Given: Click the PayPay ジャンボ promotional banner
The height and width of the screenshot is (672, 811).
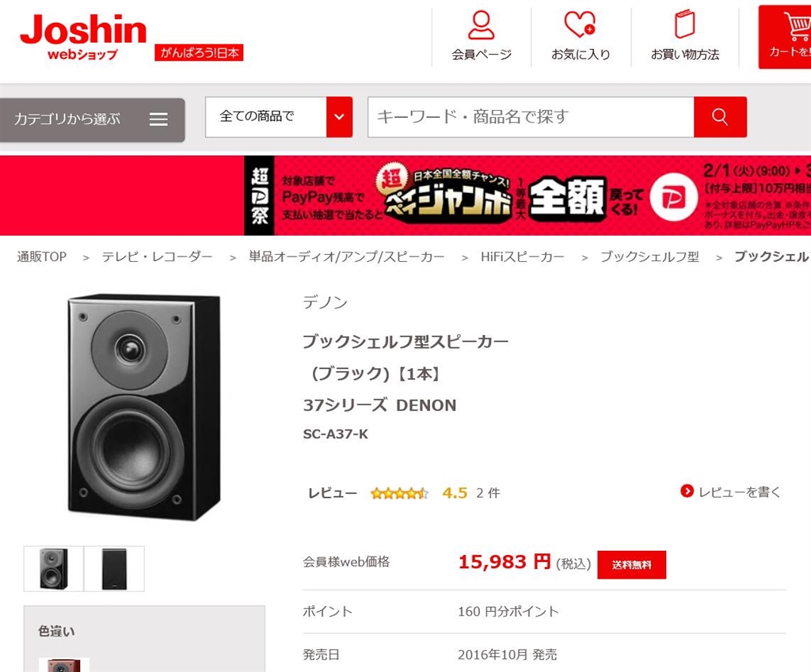Looking at the screenshot, I should point(527,196).
